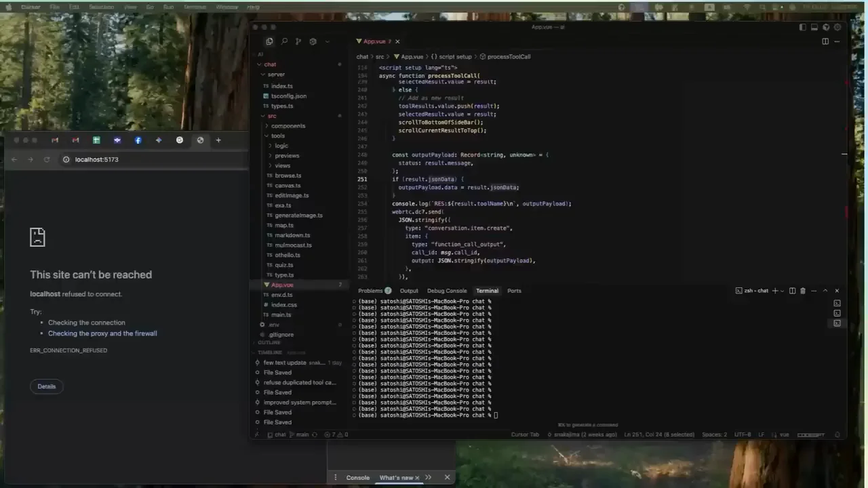The height and width of the screenshot is (488, 868).
Task: Split the editor to the right
Action: (x=825, y=41)
